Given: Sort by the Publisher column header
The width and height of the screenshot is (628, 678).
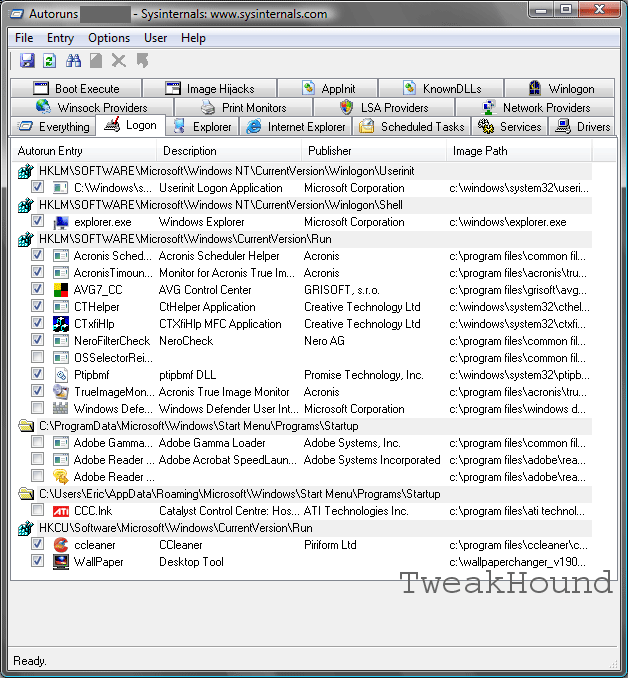Looking at the screenshot, I should pos(373,151).
